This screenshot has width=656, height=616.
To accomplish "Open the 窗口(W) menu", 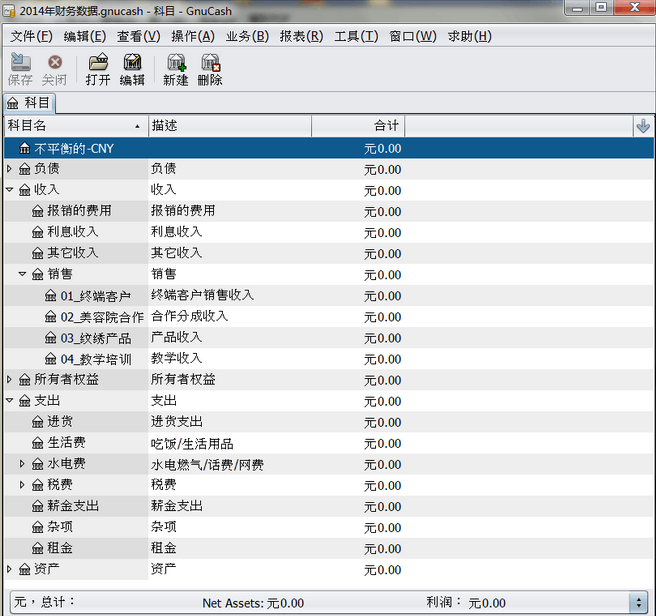I will [x=413, y=36].
